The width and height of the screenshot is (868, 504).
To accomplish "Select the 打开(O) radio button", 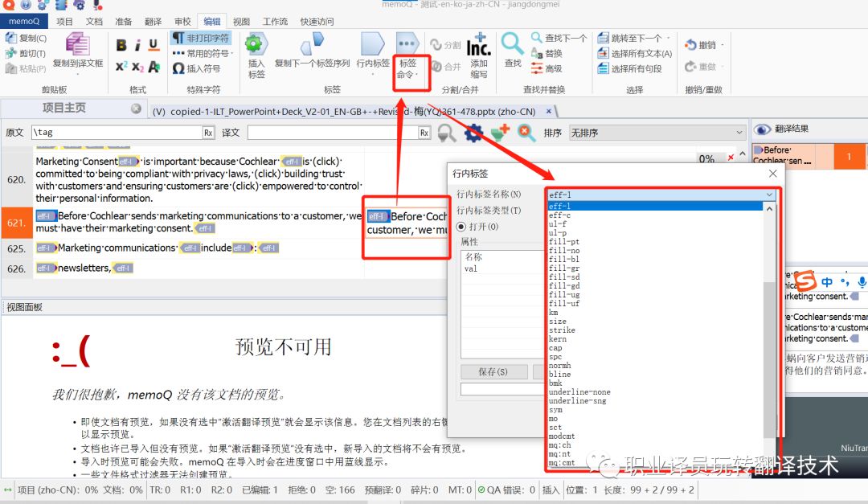I will (461, 227).
